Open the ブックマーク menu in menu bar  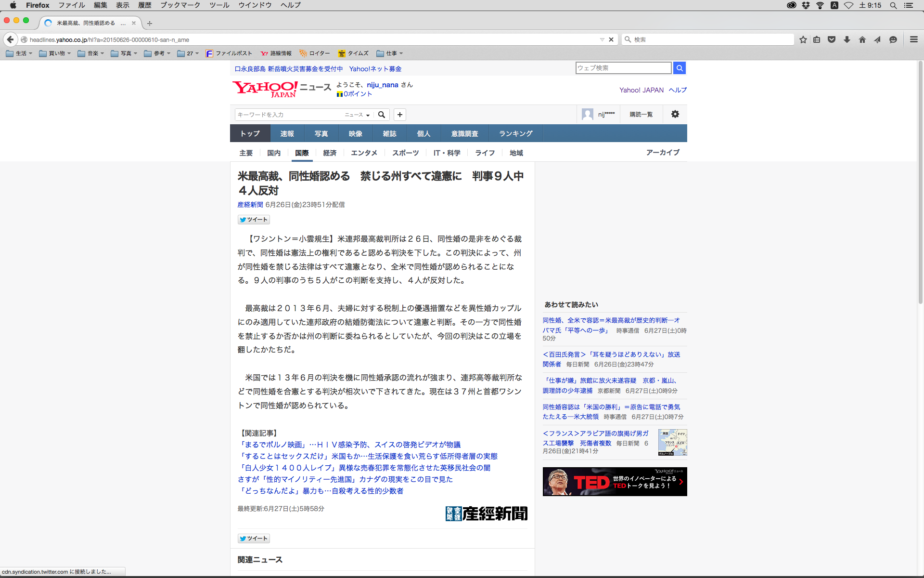(180, 5)
